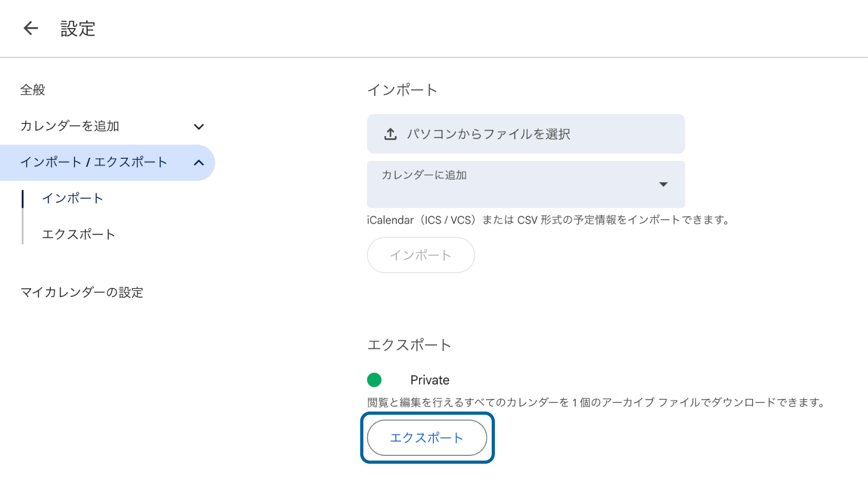Click the 設定 page title
This screenshot has height=493, width=868.
(x=78, y=29)
